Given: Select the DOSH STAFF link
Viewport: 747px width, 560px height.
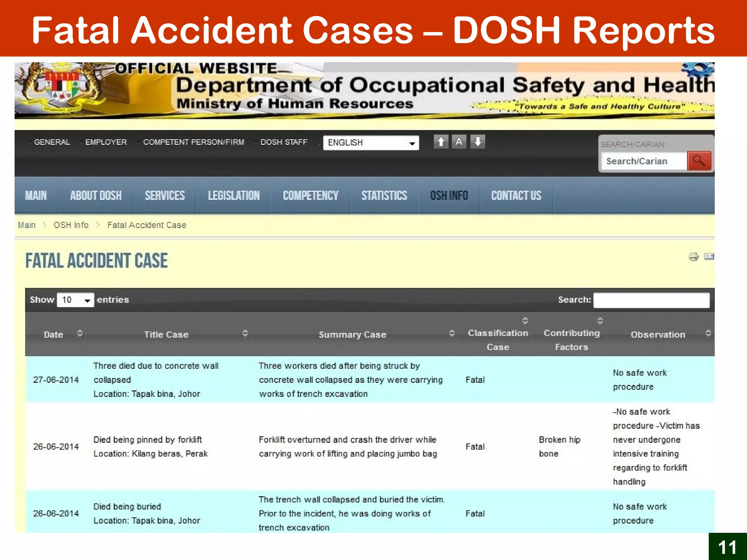Looking at the screenshot, I should click(x=284, y=142).
